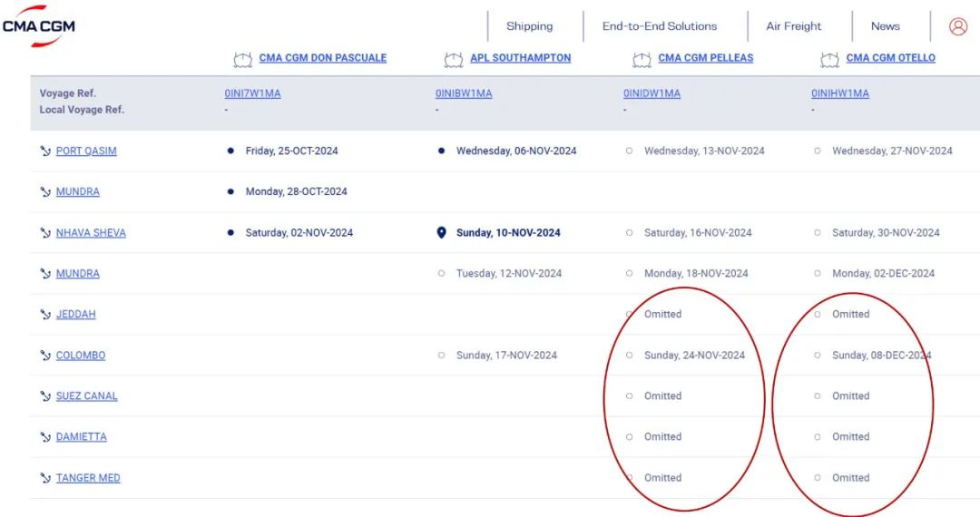980x517 pixels.
Task: Click anchor icon next to PORT QASIM
Action: click(45, 151)
